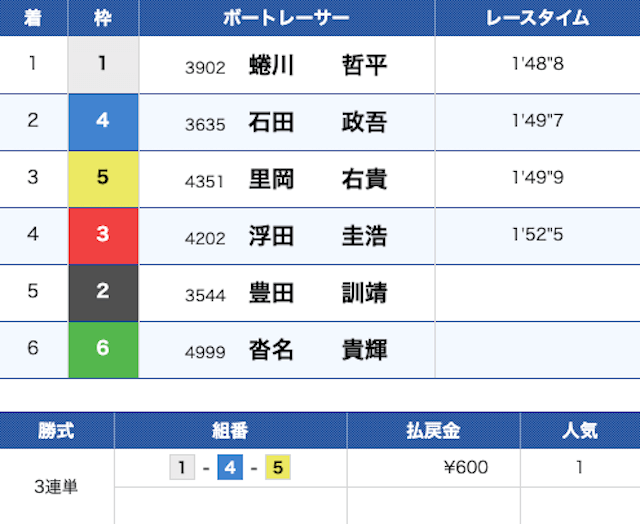Click the yellow frame number 5 cell

pyautogui.click(x=103, y=179)
